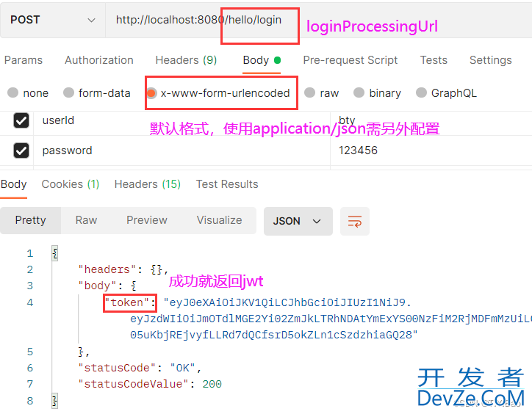Click the wrap lines icon in response toolbar
The width and height of the screenshot is (532, 414).
click(355, 221)
